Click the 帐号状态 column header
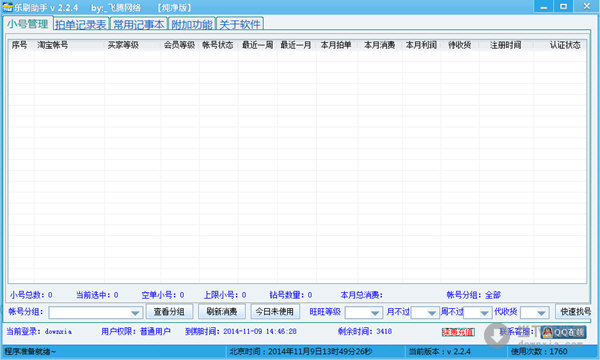The width and height of the screenshot is (600, 360). click(x=218, y=45)
